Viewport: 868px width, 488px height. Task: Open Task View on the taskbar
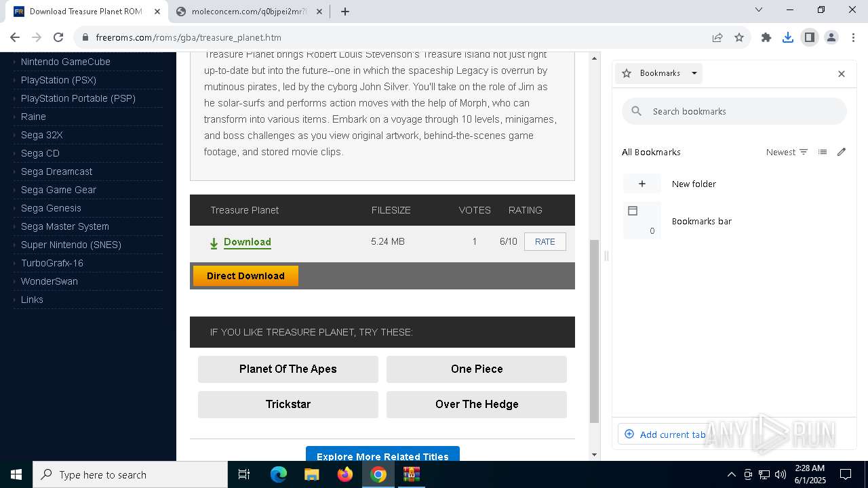244,474
